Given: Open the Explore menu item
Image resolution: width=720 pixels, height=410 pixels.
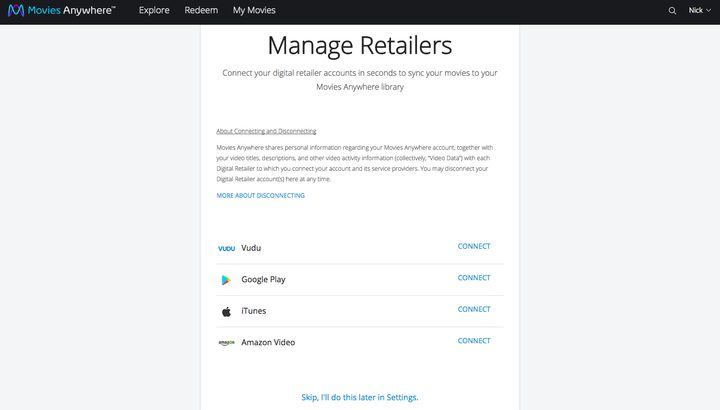Looking at the screenshot, I should (154, 10).
